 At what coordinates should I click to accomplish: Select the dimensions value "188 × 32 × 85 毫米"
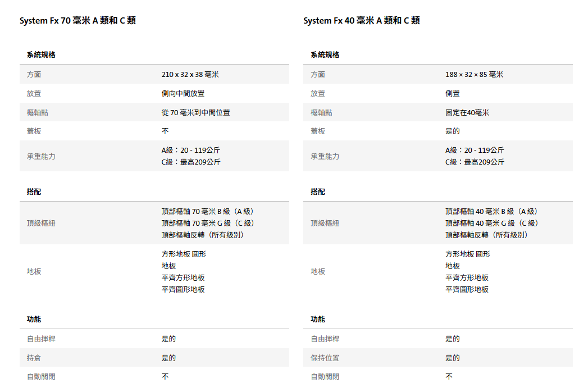(474, 75)
